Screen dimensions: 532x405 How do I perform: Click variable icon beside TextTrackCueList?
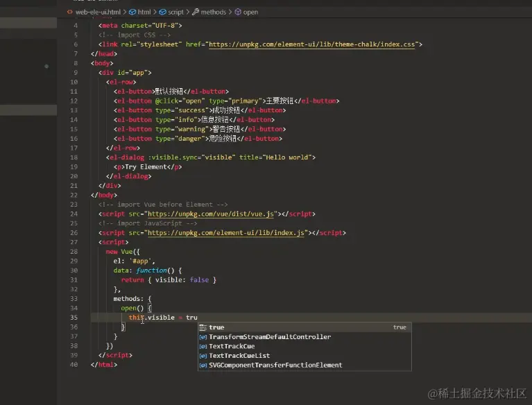(203, 356)
